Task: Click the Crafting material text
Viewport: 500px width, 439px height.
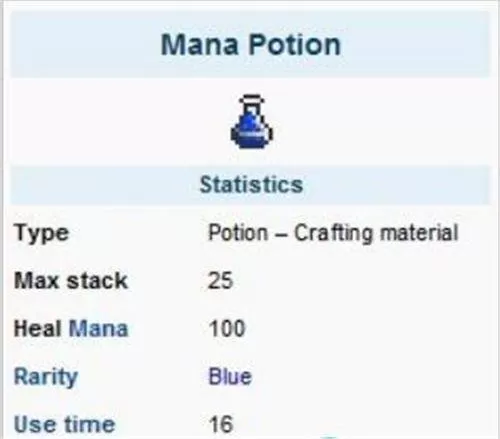Action: coord(376,233)
